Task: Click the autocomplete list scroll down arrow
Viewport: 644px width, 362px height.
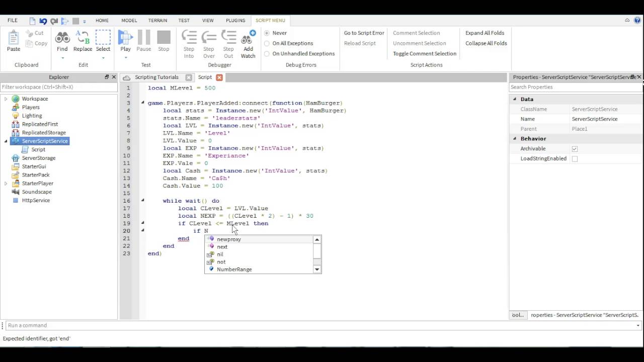Action: click(317, 269)
